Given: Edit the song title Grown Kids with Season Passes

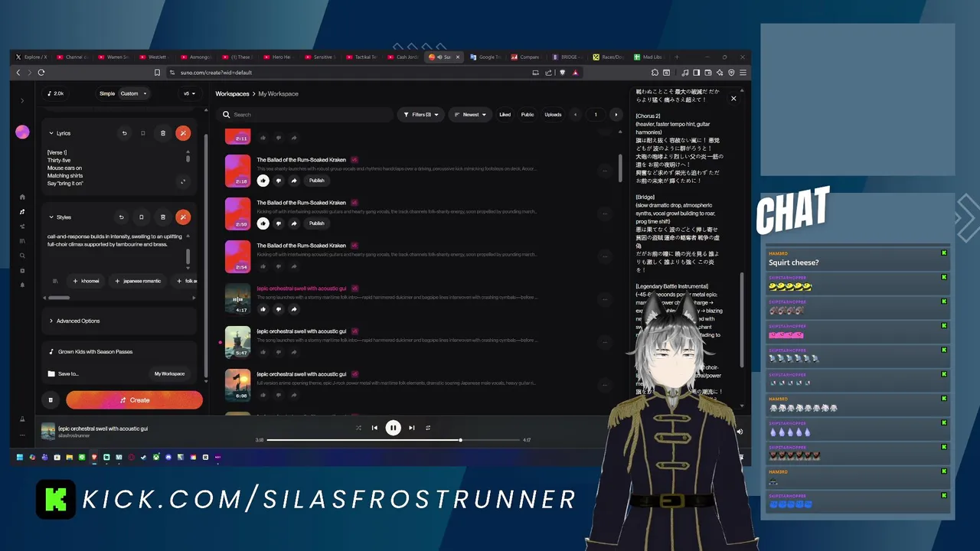Looking at the screenshot, I should click(96, 351).
